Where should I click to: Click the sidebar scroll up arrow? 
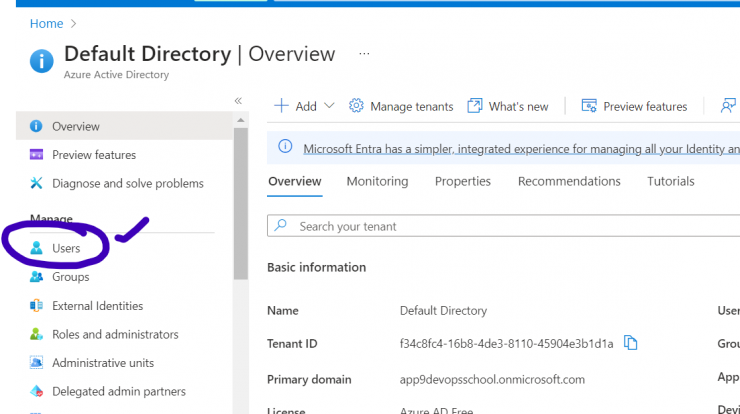point(241,120)
